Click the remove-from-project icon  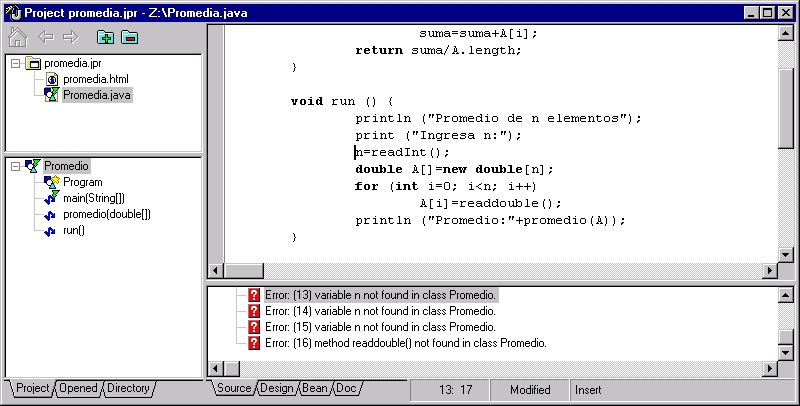pyautogui.click(x=129, y=38)
